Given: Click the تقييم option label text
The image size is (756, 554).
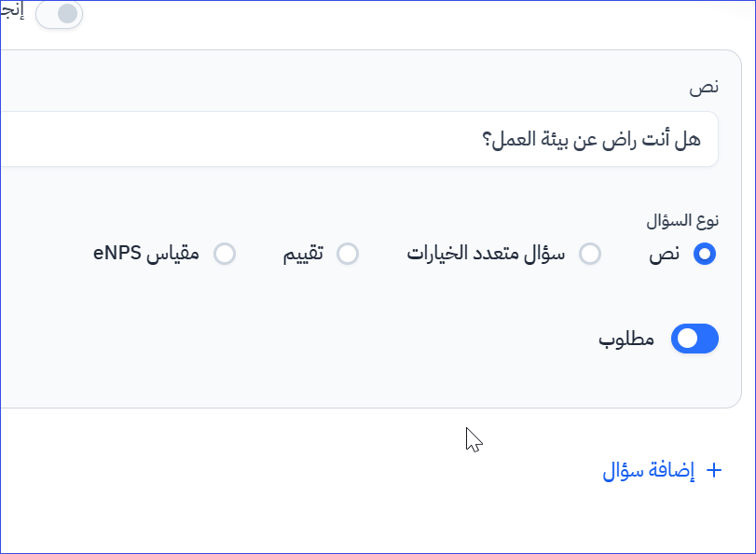Looking at the screenshot, I should tap(304, 254).
